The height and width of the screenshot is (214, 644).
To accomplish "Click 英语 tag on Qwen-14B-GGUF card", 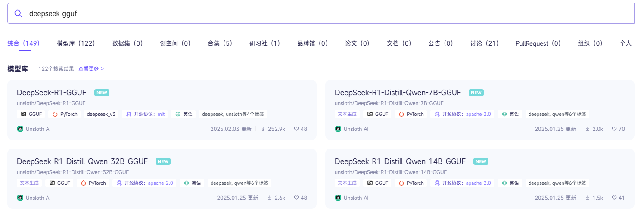I will point(510,183).
